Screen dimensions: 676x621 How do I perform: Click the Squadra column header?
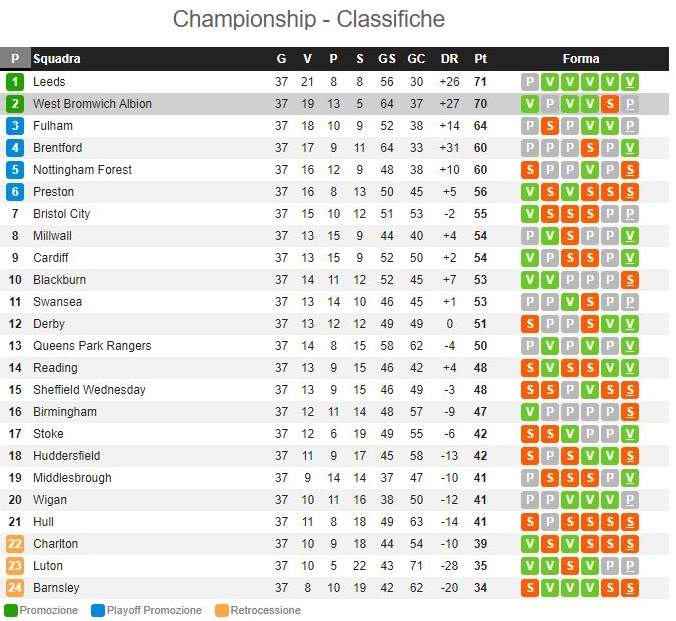pos(57,59)
